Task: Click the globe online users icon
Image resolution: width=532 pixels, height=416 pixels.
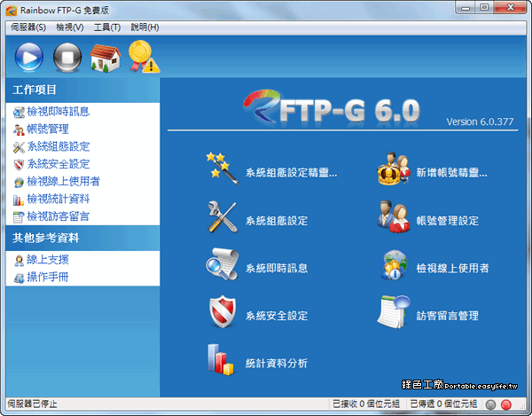Action: (394, 265)
